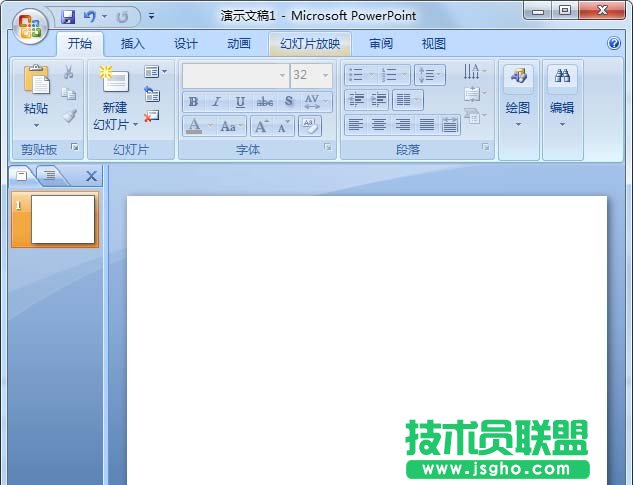Viewport: 633px width, 485px height.
Task: Open the 动画 ribbon tab
Action: (x=239, y=44)
